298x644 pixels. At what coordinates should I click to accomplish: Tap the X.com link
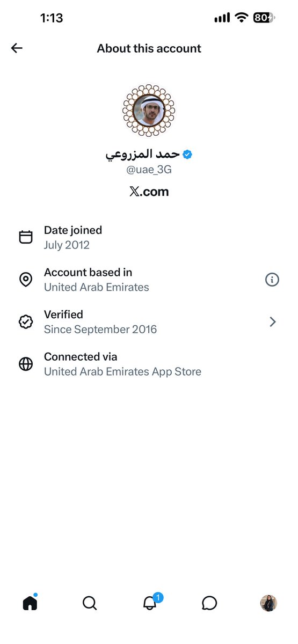click(149, 192)
